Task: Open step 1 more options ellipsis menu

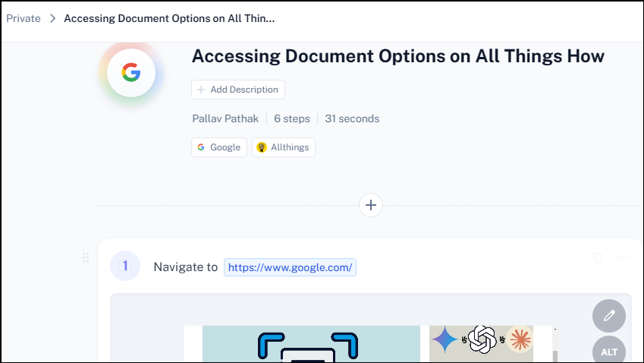Action: tap(623, 257)
